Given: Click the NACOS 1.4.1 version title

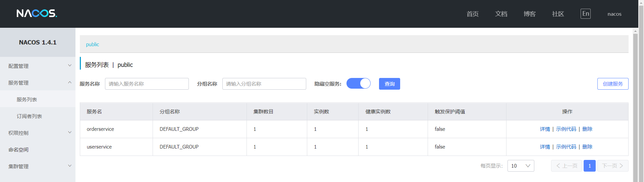Looking at the screenshot, I should [38, 42].
